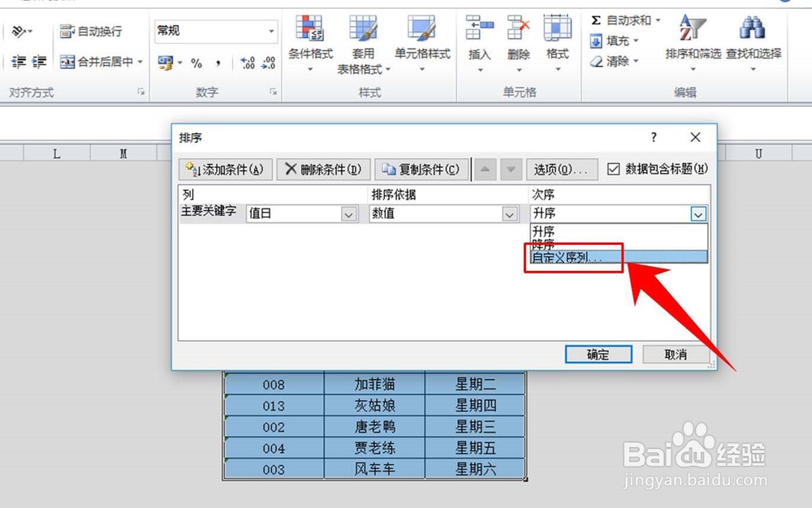Click the 插入 (Insert Cells) icon
Viewport: 812px width, 508px height.
pos(479,34)
